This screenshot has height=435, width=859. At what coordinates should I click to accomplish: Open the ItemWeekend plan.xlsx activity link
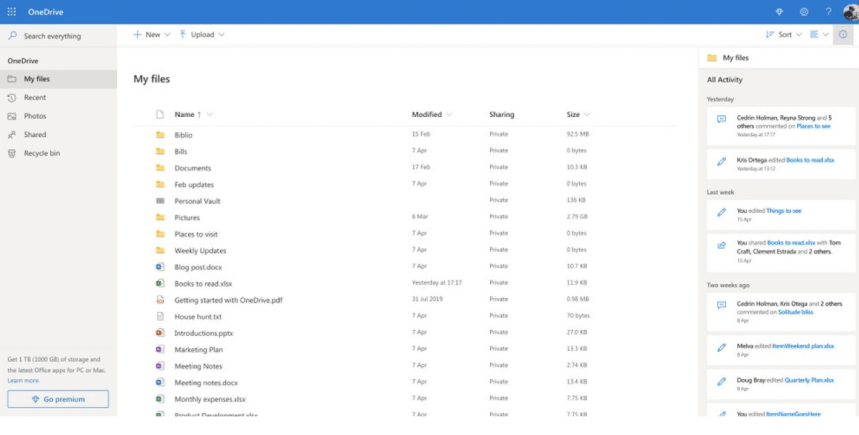[x=803, y=346]
